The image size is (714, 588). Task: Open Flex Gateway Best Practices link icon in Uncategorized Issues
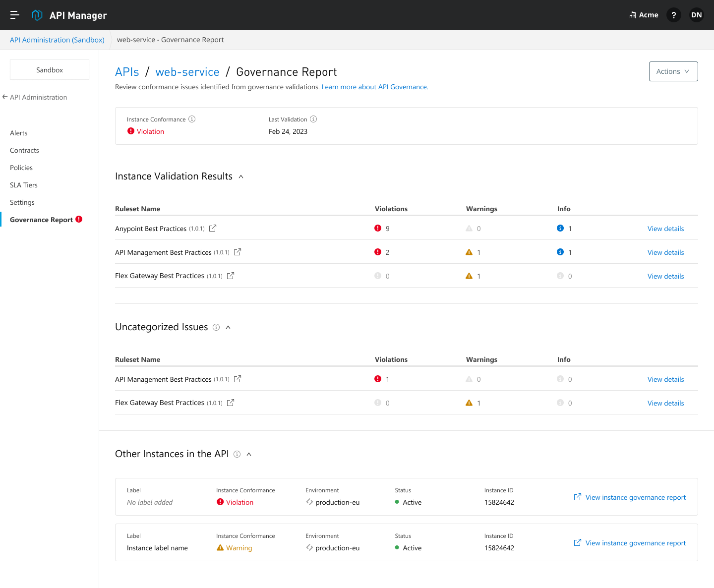231,403
